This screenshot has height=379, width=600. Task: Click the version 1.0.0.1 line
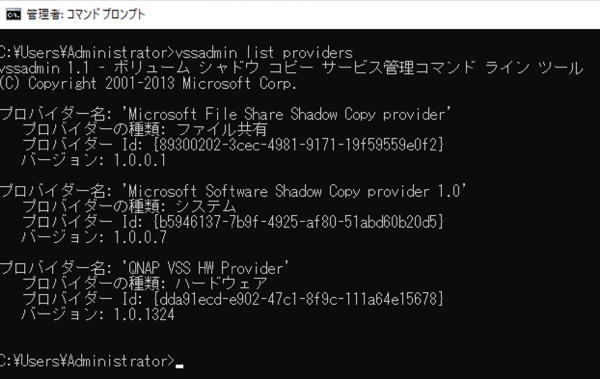[93, 160]
